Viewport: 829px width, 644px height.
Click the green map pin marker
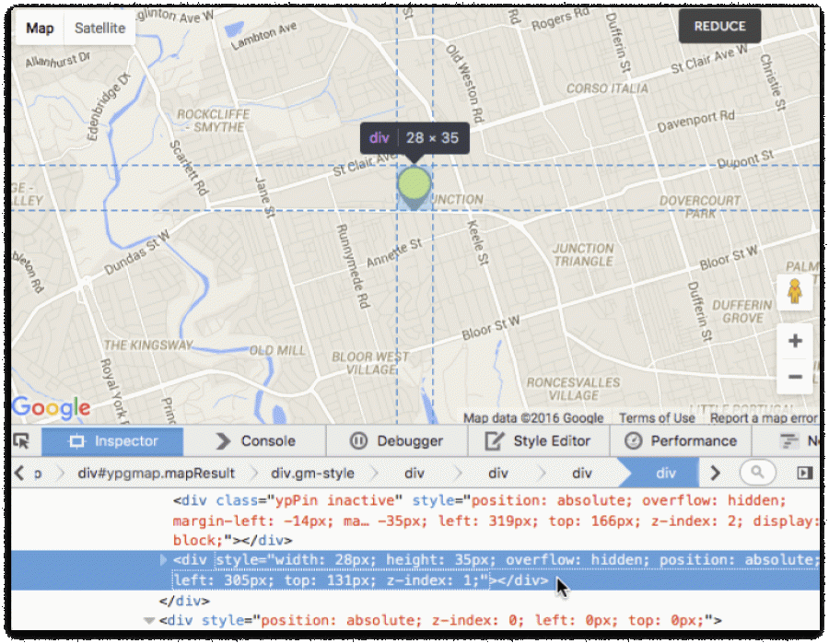414,188
